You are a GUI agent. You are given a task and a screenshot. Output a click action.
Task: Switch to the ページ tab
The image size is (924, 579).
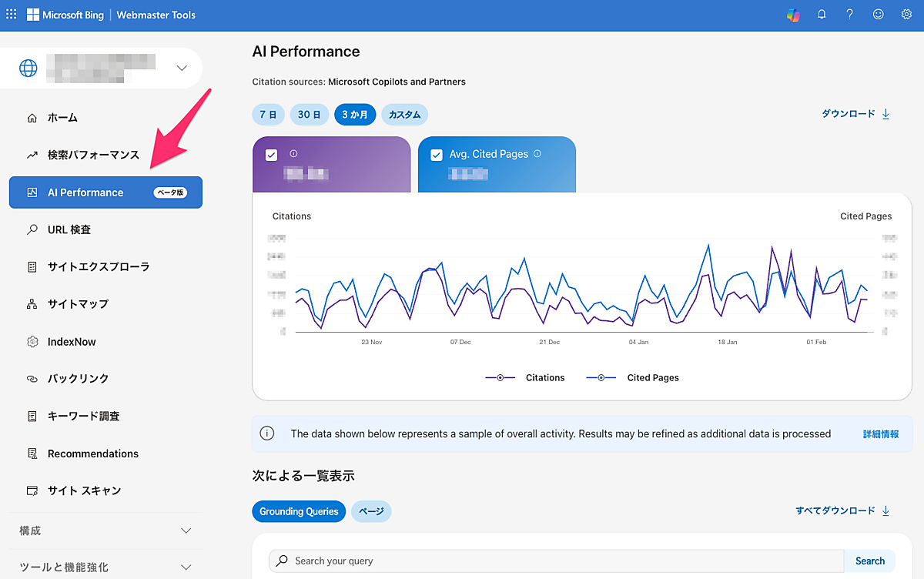click(371, 511)
